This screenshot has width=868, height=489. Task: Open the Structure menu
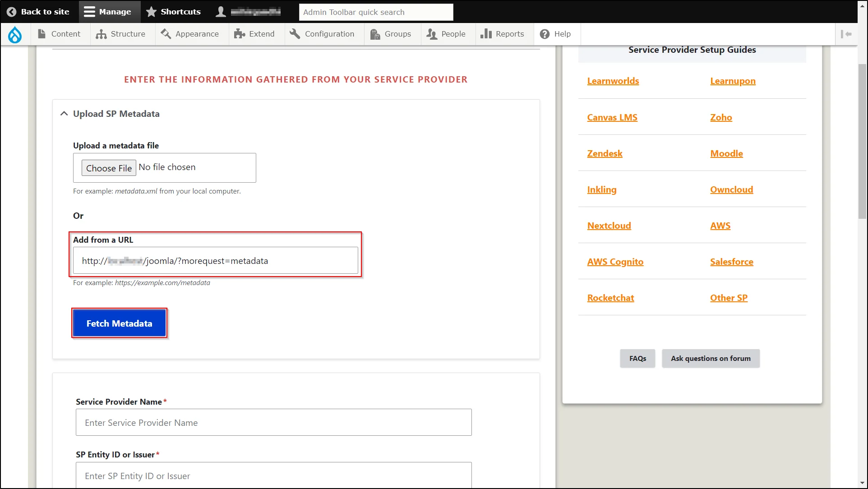(128, 33)
